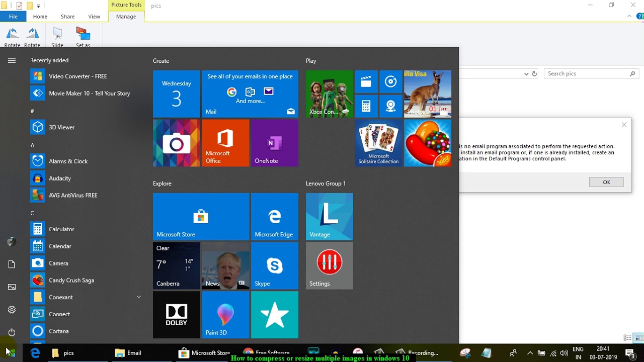
Task: Open Lenovo Vantage tile
Action: pyautogui.click(x=330, y=217)
